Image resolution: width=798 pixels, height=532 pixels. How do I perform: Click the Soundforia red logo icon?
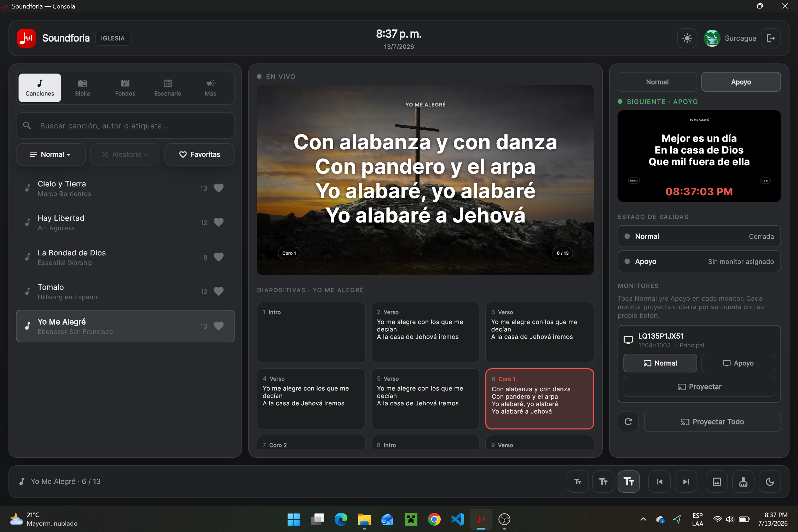coord(27,38)
